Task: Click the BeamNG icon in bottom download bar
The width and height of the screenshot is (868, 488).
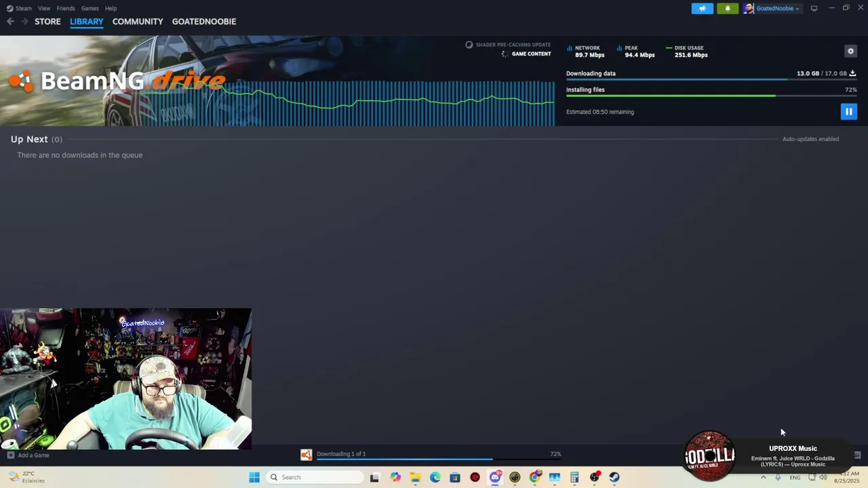Action: [x=307, y=455]
